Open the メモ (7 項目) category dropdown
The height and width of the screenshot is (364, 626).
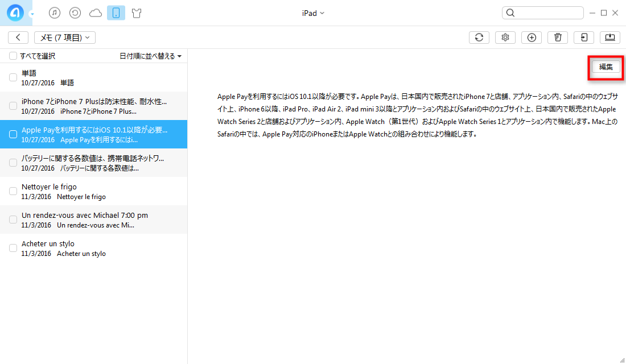(65, 38)
